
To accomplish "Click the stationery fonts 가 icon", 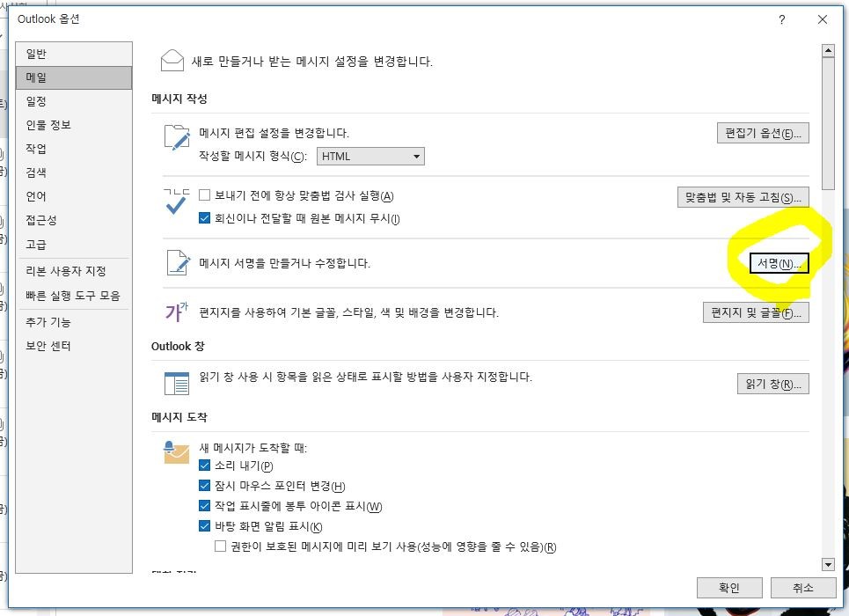I will tap(177, 312).
